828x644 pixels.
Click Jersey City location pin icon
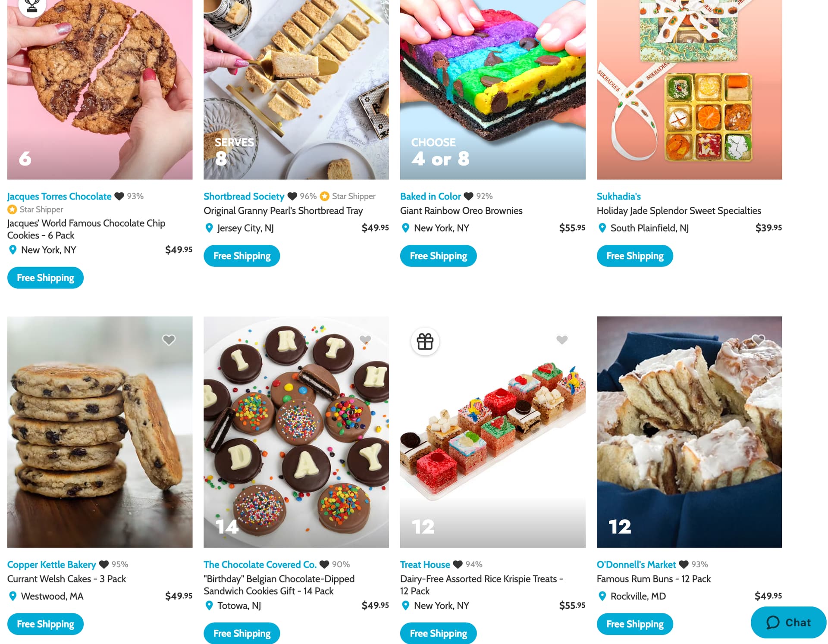click(209, 228)
